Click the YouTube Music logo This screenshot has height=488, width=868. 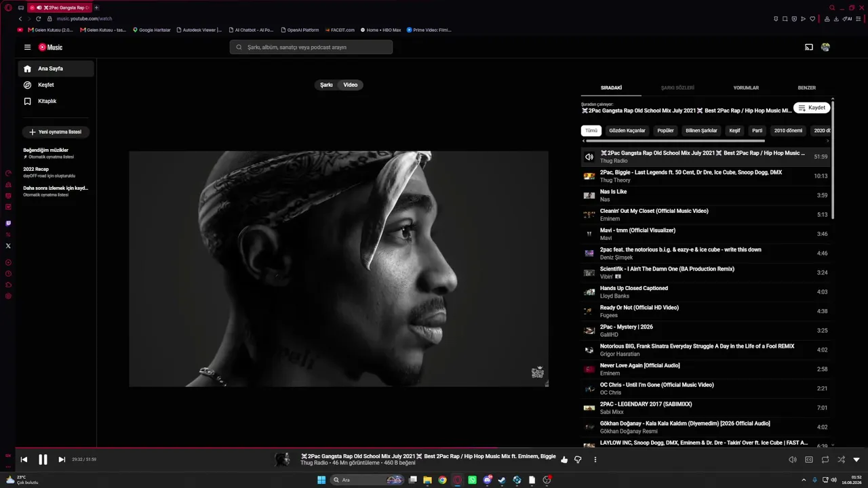50,47
